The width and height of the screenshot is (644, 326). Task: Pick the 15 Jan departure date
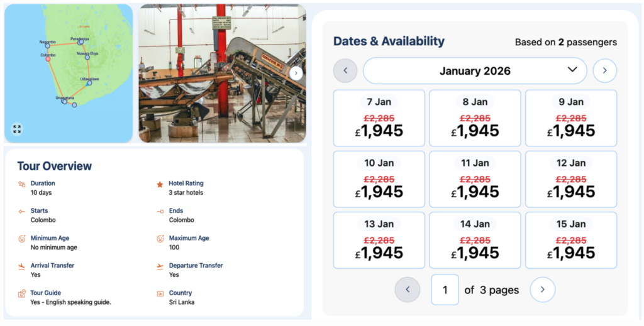(570, 240)
